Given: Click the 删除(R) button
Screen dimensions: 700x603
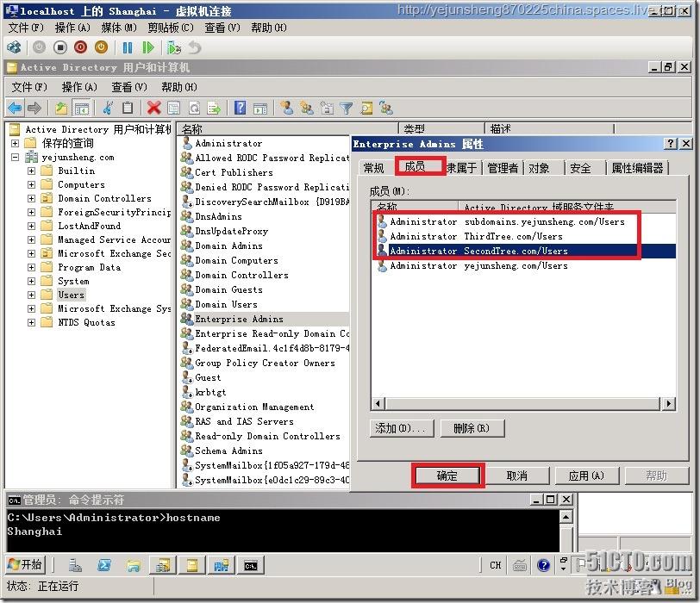Looking at the screenshot, I should point(472,428).
